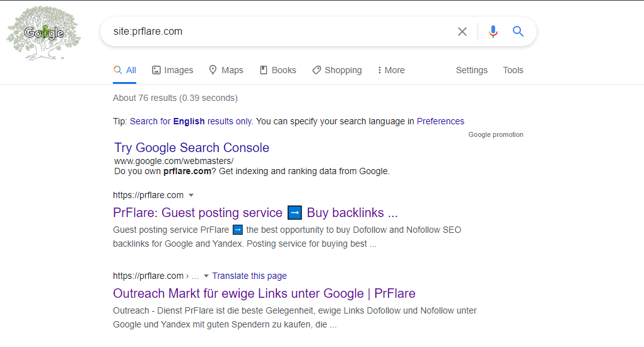Submit search with magnifier icon
The width and height of the screenshot is (644, 347).
pyautogui.click(x=518, y=31)
